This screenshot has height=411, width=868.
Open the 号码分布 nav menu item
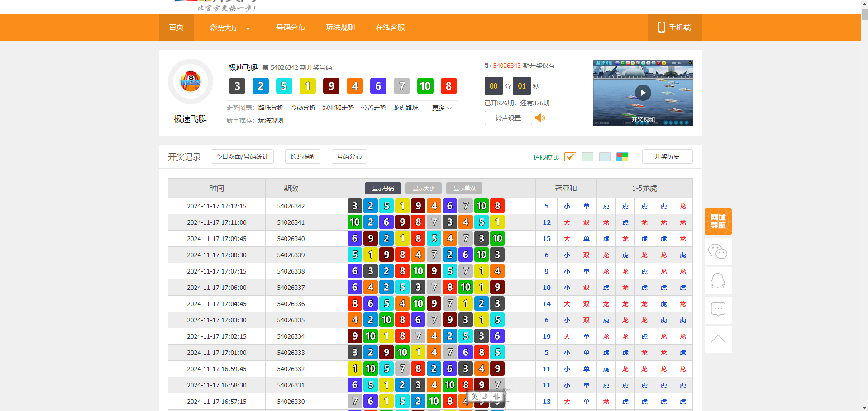291,27
